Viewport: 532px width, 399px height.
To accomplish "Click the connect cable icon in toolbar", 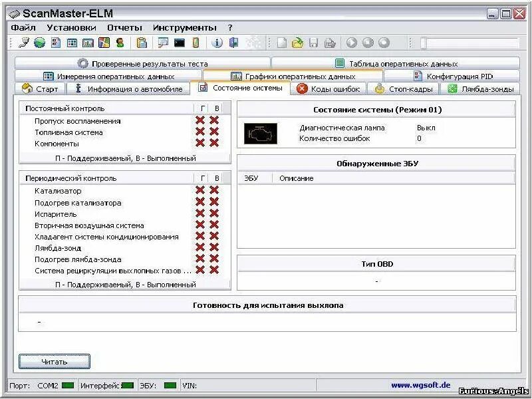I will pos(24,43).
